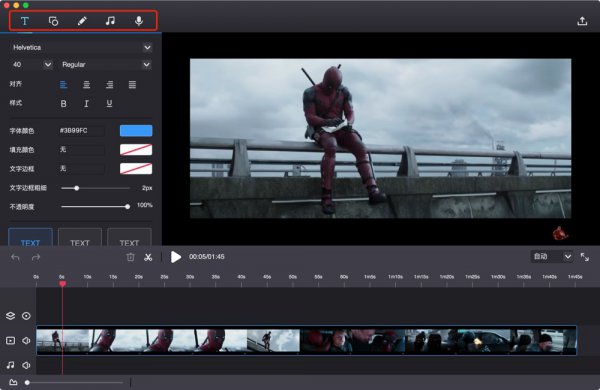Select the Text tool tab
This screenshot has width=600, height=390.
pyautogui.click(x=25, y=21)
